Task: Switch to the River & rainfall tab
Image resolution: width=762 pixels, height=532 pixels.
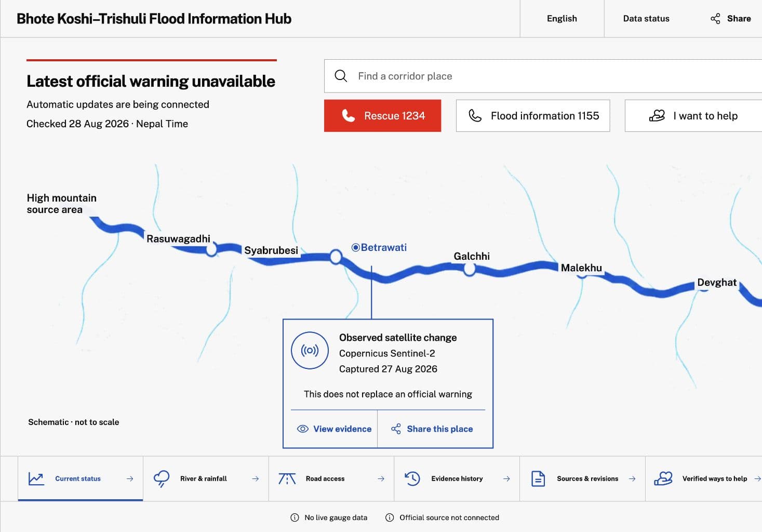Action: [206, 478]
